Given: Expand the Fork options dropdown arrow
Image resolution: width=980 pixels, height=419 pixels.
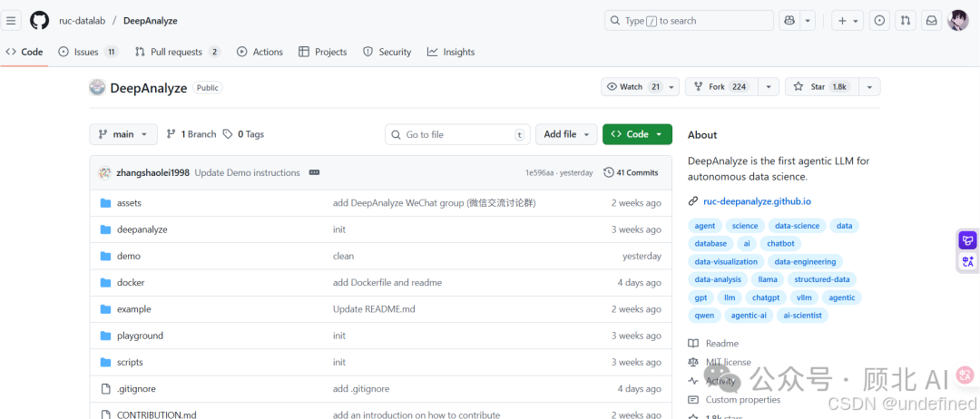Looking at the screenshot, I should tap(769, 87).
